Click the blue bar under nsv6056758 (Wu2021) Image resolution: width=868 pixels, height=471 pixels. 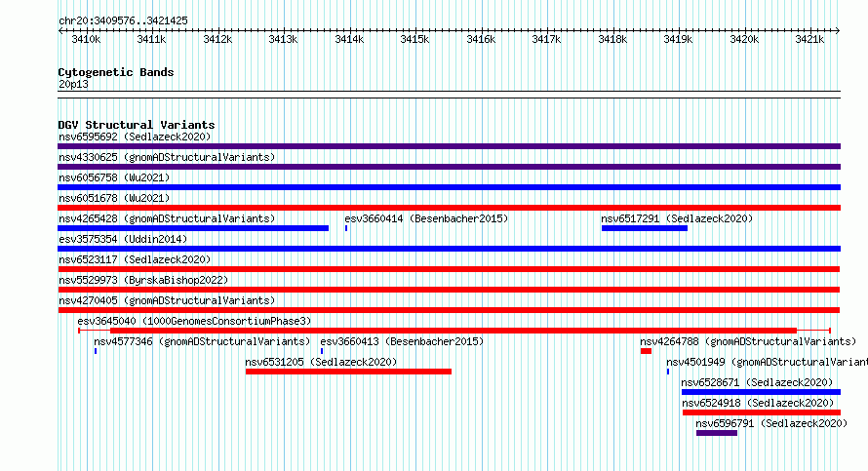449,187
